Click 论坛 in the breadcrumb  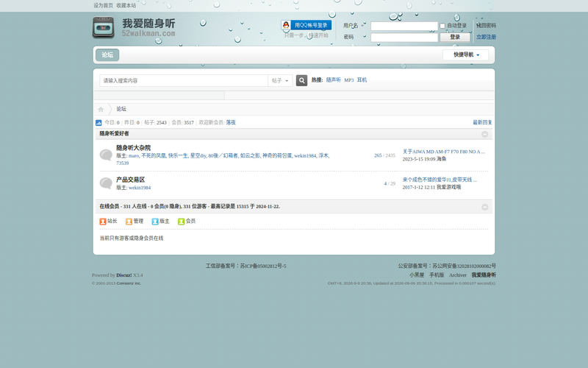point(121,109)
